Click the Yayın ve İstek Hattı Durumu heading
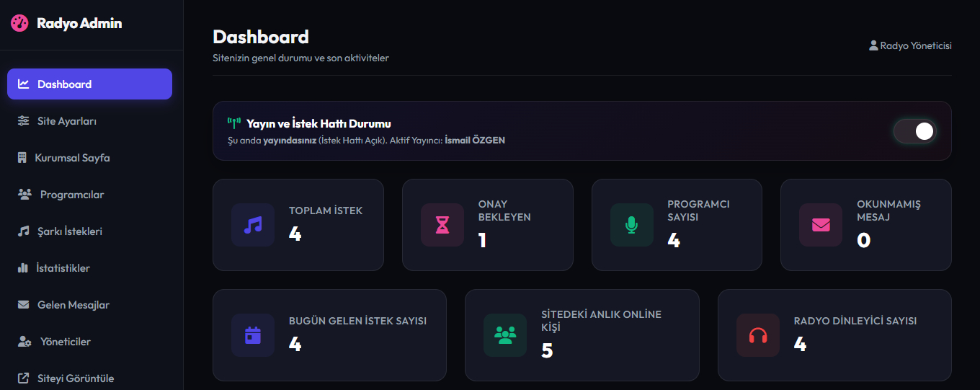The image size is (980, 390). pos(318,124)
